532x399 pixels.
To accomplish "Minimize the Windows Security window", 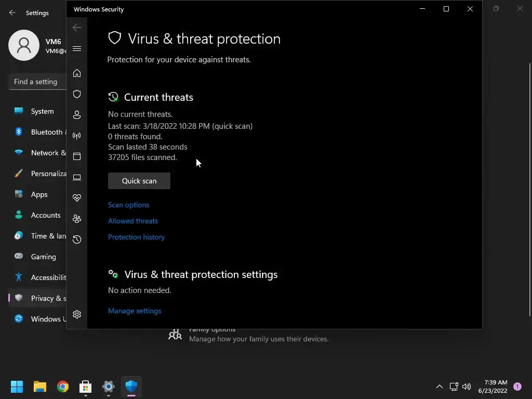I will pos(422,9).
